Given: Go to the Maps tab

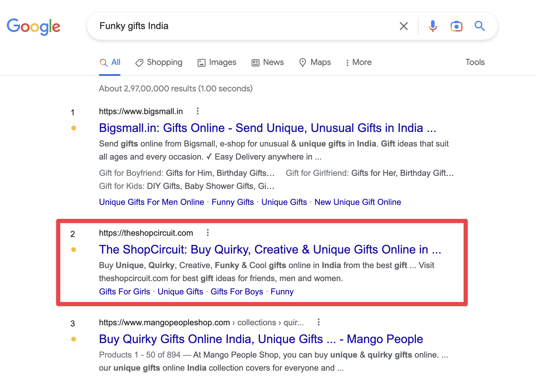Looking at the screenshot, I should (315, 62).
